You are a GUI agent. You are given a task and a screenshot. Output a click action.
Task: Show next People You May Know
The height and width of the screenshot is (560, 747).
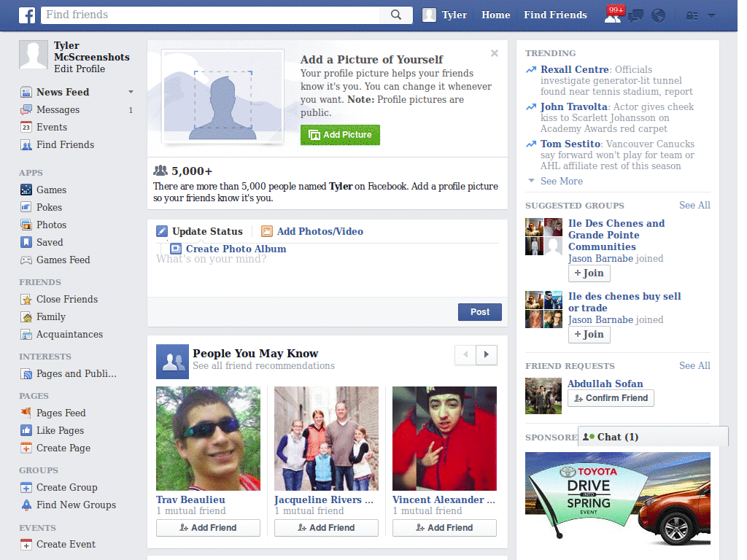(x=487, y=354)
